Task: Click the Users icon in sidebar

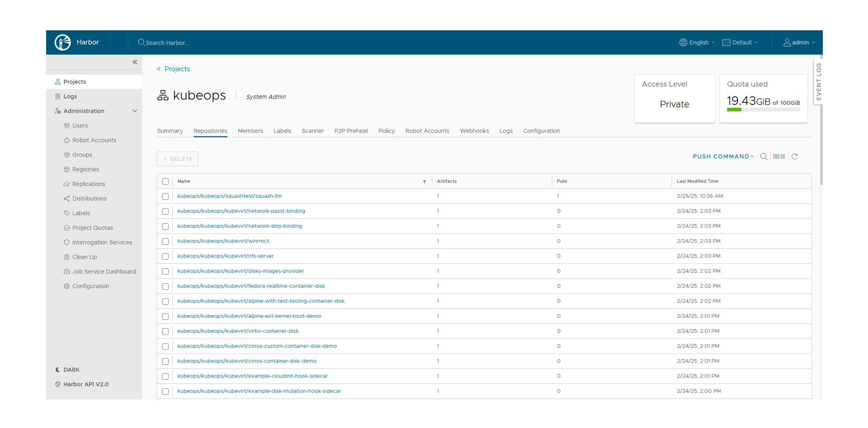Action: 67,126
